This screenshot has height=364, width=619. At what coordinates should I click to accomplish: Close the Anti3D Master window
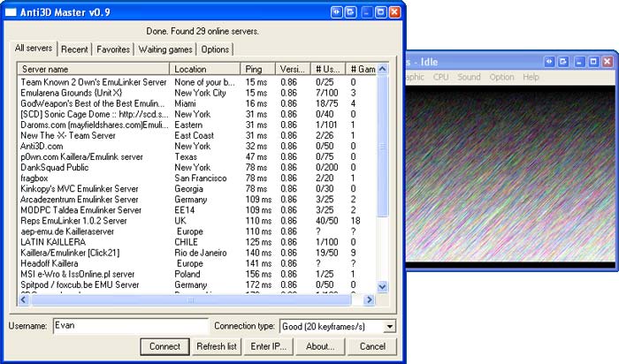pyautogui.click(x=394, y=12)
